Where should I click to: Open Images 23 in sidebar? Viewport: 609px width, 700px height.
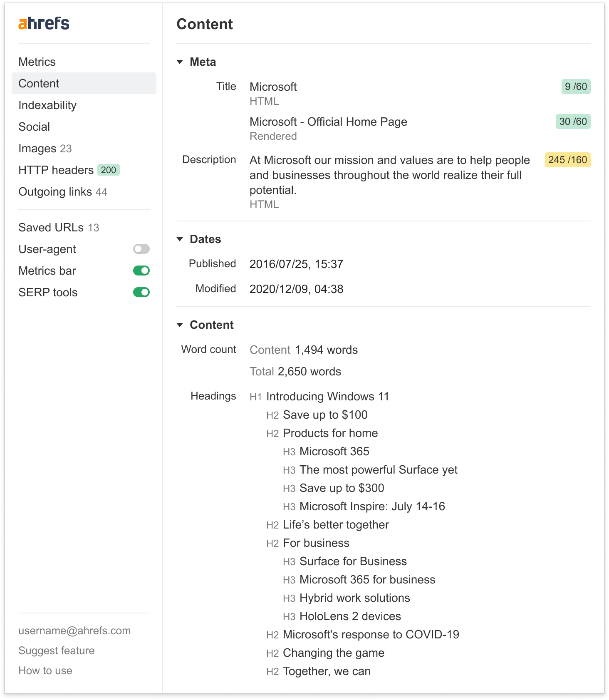(45, 149)
